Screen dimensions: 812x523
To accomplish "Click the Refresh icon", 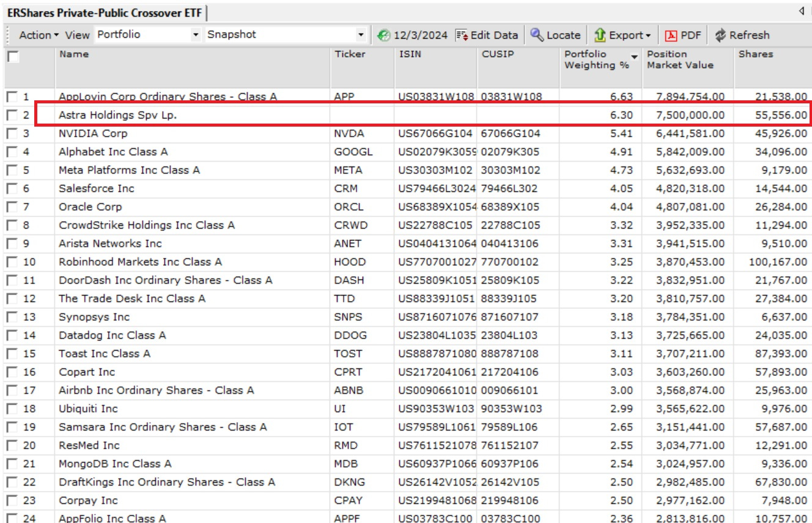I will (x=720, y=35).
